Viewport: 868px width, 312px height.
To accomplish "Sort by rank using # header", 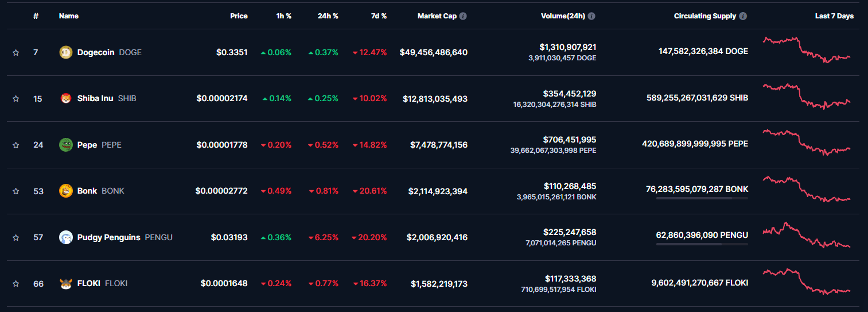I will 36,16.
